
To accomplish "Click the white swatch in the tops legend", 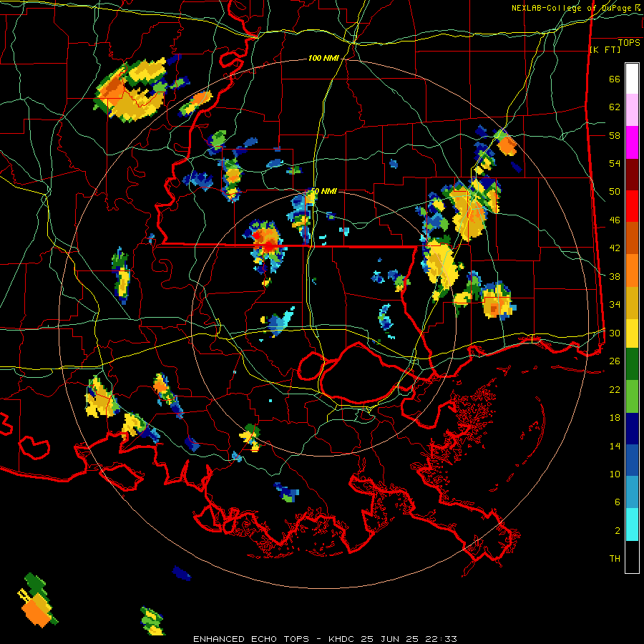I will 632,79.
